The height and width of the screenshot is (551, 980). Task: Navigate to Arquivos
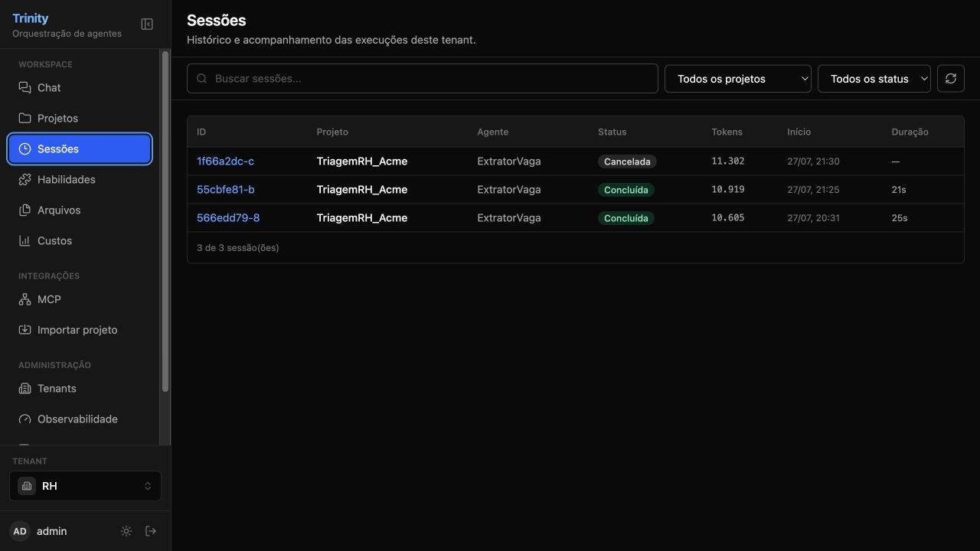pyautogui.click(x=80, y=210)
